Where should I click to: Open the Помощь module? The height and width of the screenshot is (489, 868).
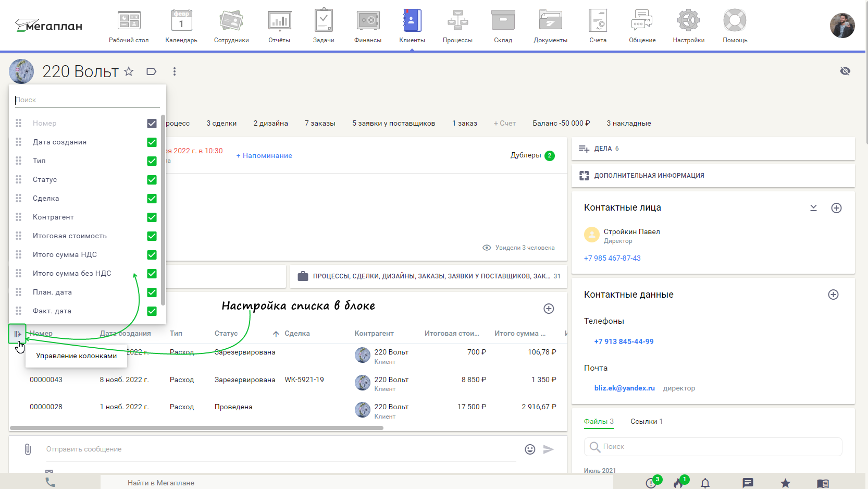[x=735, y=26]
